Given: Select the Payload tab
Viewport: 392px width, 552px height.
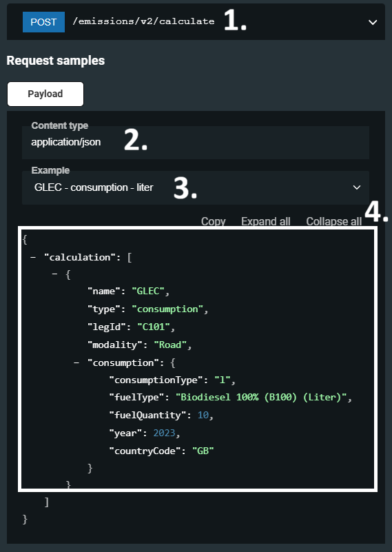Looking at the screenshot, I should pyautogui.click(x=45, y=94).
